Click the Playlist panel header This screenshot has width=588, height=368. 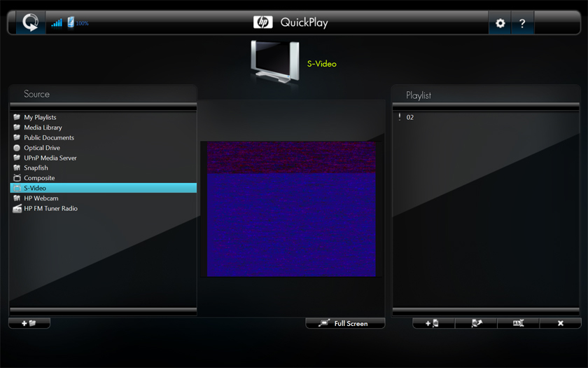pyautogui.click(x=419, y=95)
